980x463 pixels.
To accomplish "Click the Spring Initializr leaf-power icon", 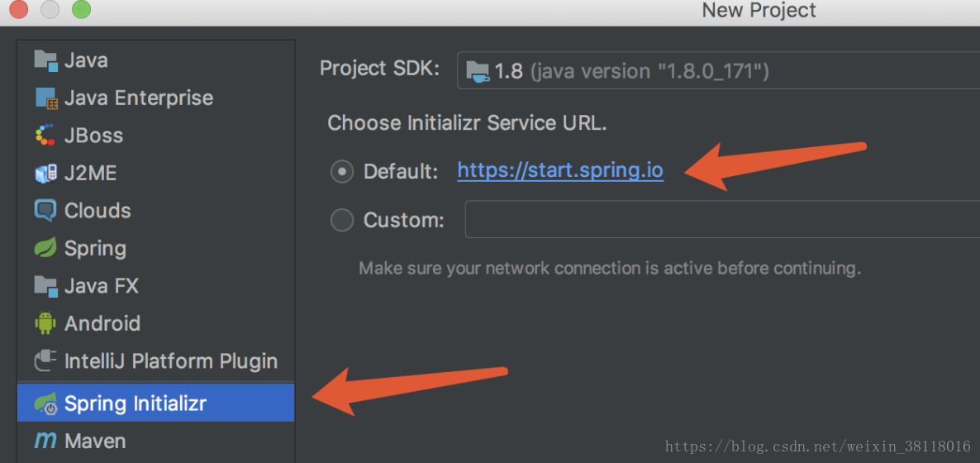I will (46, 403).
